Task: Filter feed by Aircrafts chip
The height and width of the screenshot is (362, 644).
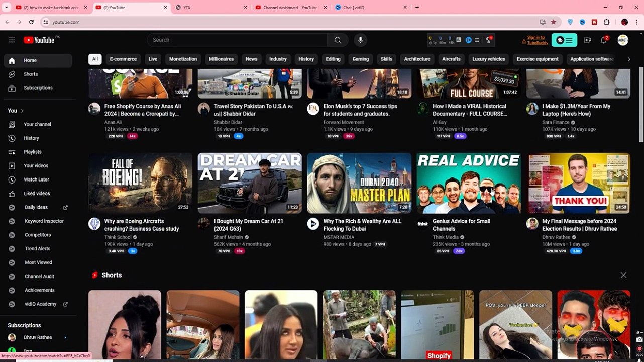Action: coord(451,59)
